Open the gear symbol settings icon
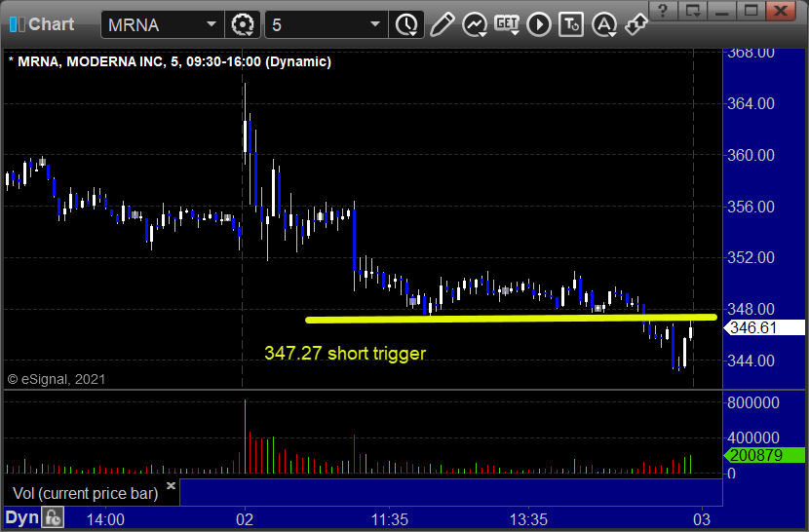This screenshot has height=532, width=809. [243, 24]
